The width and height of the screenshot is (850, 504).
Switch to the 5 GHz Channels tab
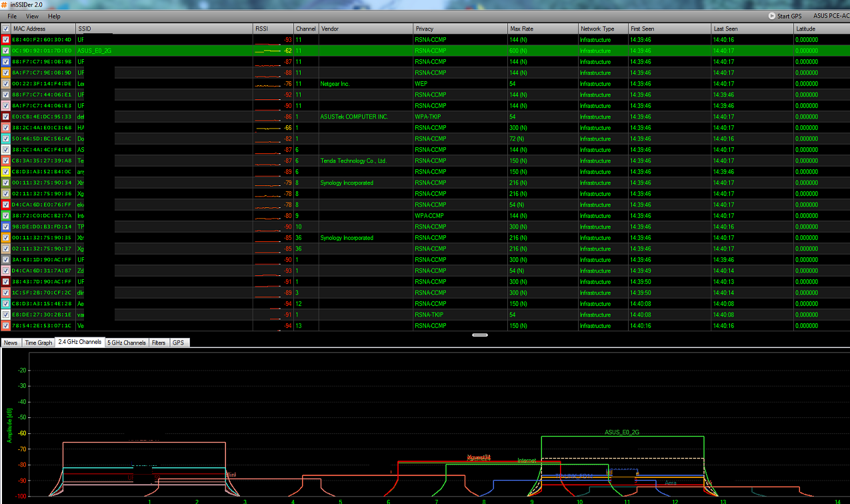[127, 343]
